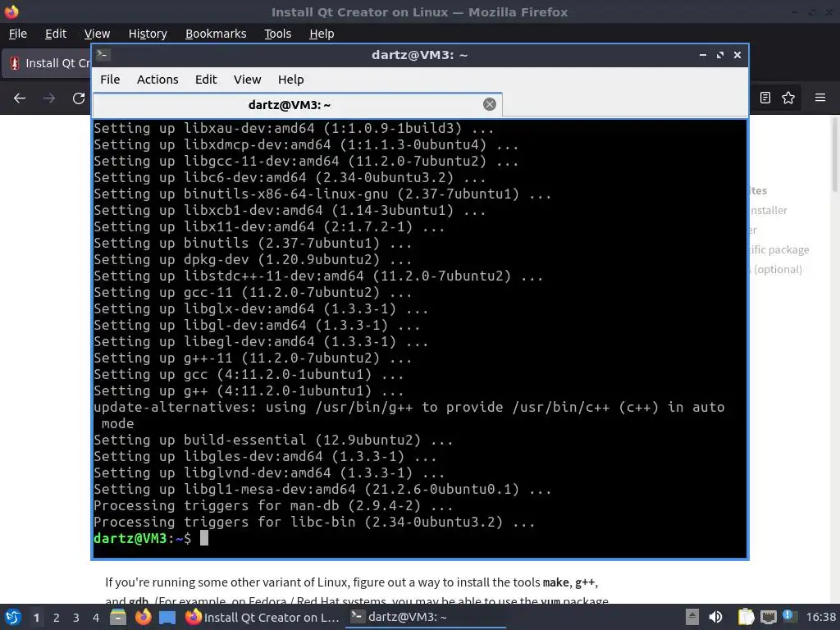Open the clipboard manager tray icon
Image resolution: width=840 pixels, height=630 pixels.
745,617
